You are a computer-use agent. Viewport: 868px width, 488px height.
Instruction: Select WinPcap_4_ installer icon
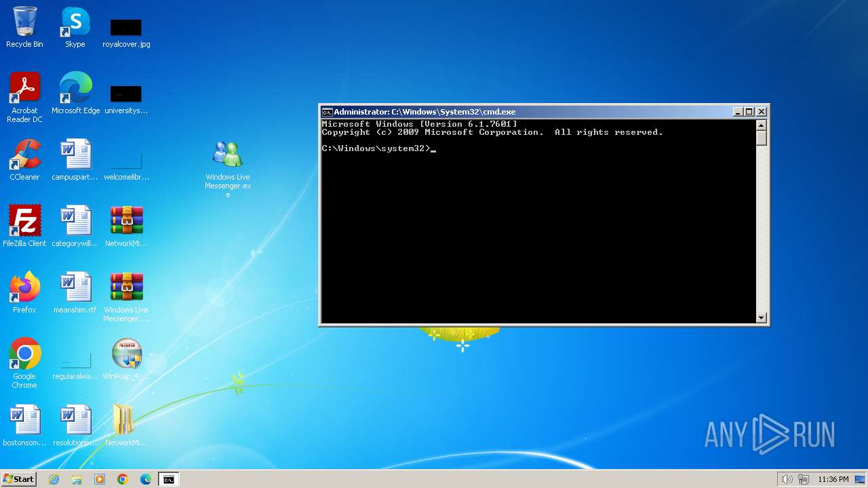[126, 359]
